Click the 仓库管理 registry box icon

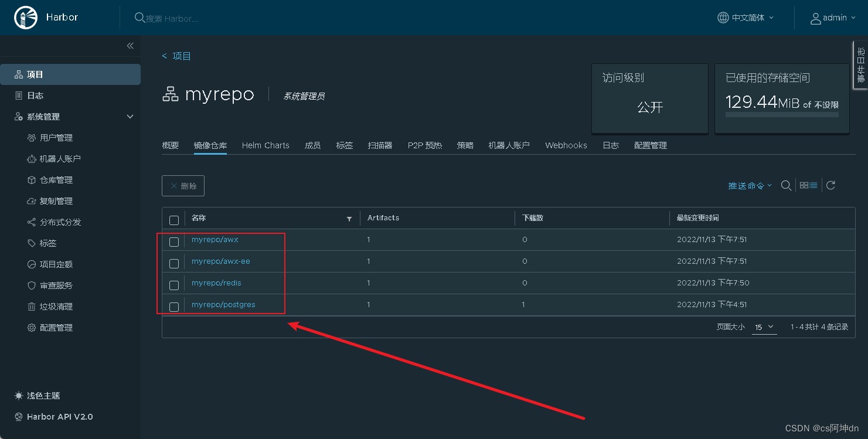pyautogui.click(x=32, y=180)
